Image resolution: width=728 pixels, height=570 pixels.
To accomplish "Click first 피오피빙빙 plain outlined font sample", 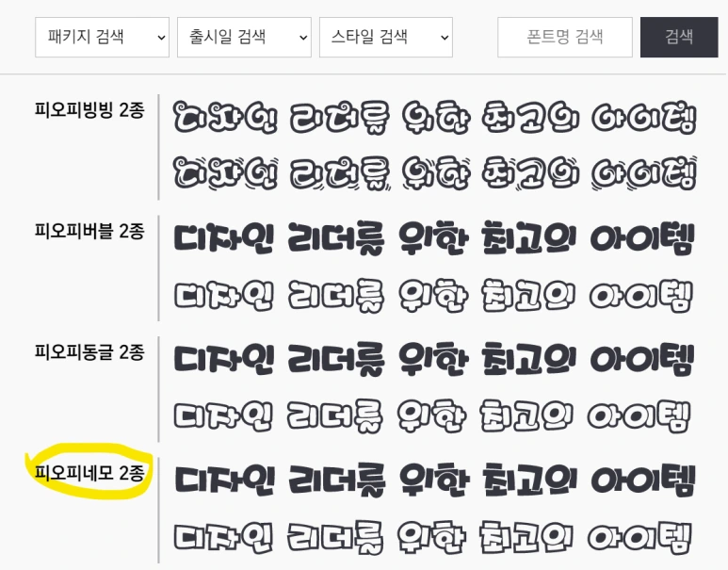I will (434, 118).
